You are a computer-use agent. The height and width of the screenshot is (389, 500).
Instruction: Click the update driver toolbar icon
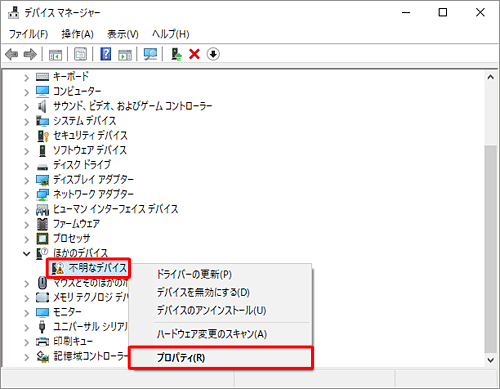click(176, 54)
